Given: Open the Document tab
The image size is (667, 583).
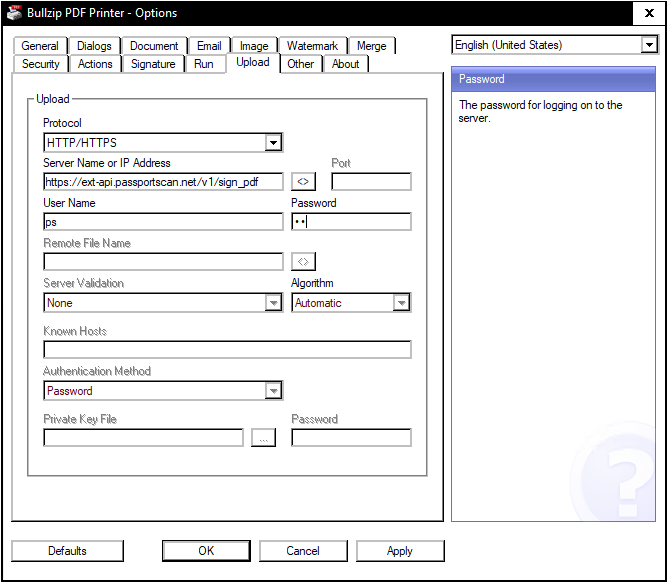Looking at the screenshot, I should [154, 46].
